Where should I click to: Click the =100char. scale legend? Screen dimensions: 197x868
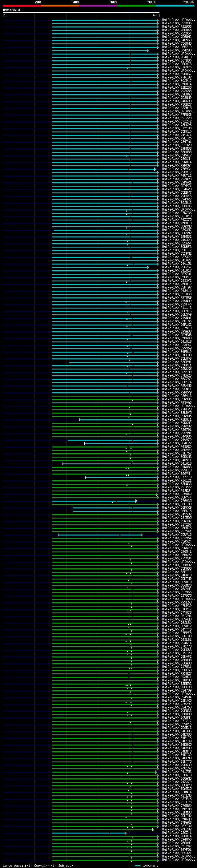[147, 865]
